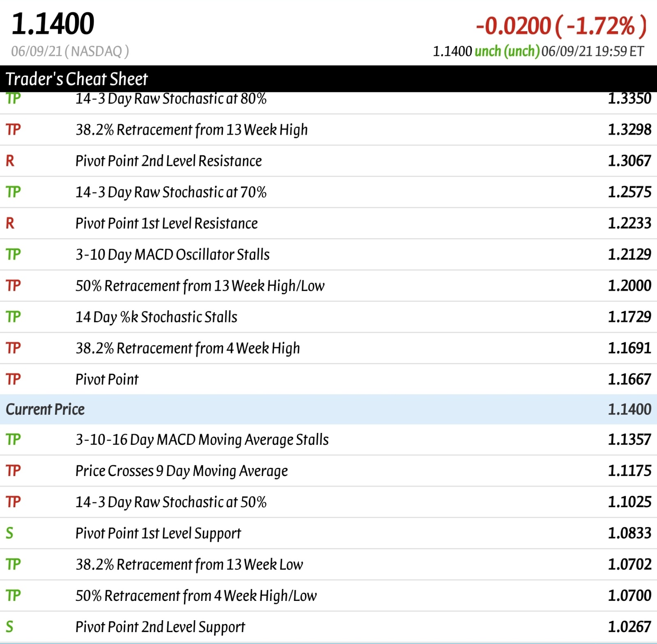The image size is (657, 644).
Task: Click the 38.2% Retracement from 13 Week High label
Action: click(191, 130)
